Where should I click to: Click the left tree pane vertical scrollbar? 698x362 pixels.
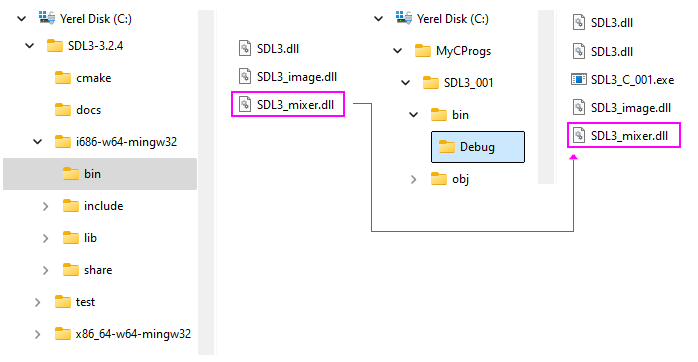(206, 183)
